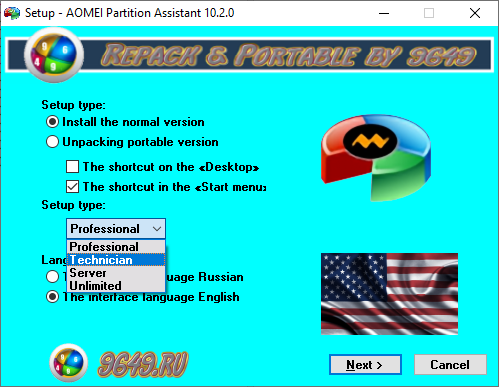Choose Server edition in the list
The height and width of the screenshot is (387, 499).
[x=116, y=273]
